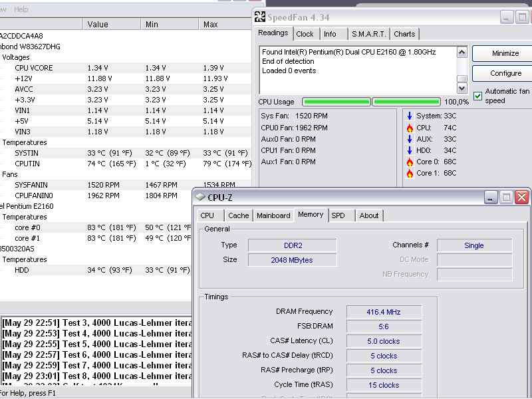Click the flame icon beside Core 1
The height and width of the screenshot is (399, 532).
[410, 173]
